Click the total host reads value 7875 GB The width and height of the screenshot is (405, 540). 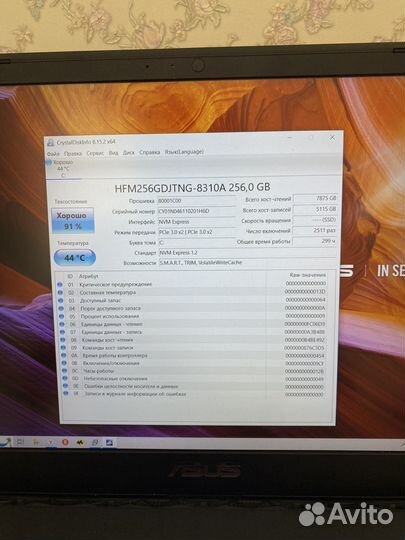(315, 198)
